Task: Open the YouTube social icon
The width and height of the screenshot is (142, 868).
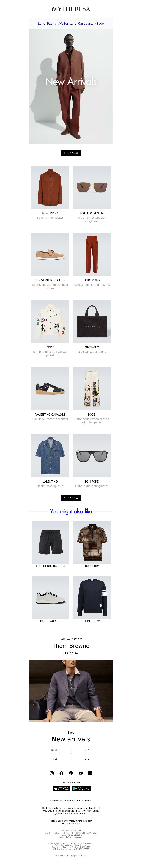Action: (80, 773)
